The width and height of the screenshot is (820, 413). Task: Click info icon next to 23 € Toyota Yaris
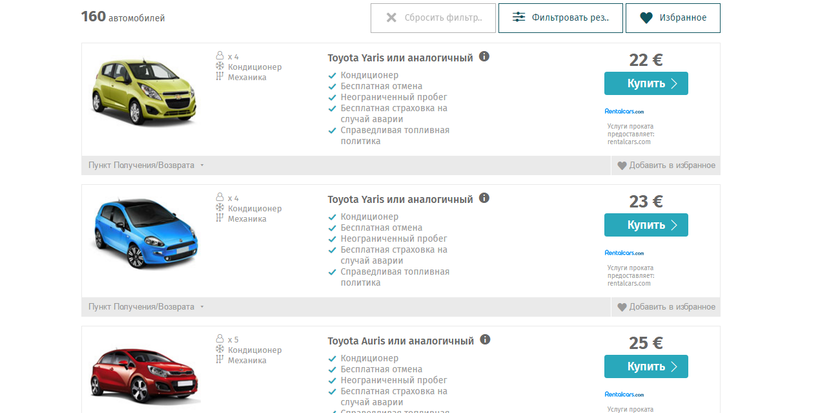coord(484,198)
